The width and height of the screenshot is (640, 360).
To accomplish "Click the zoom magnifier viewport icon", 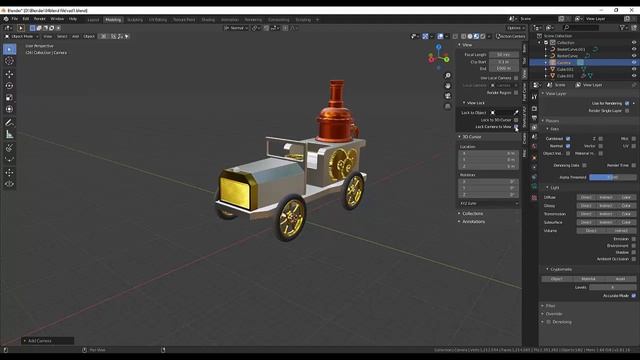I will tap(448, 76).
